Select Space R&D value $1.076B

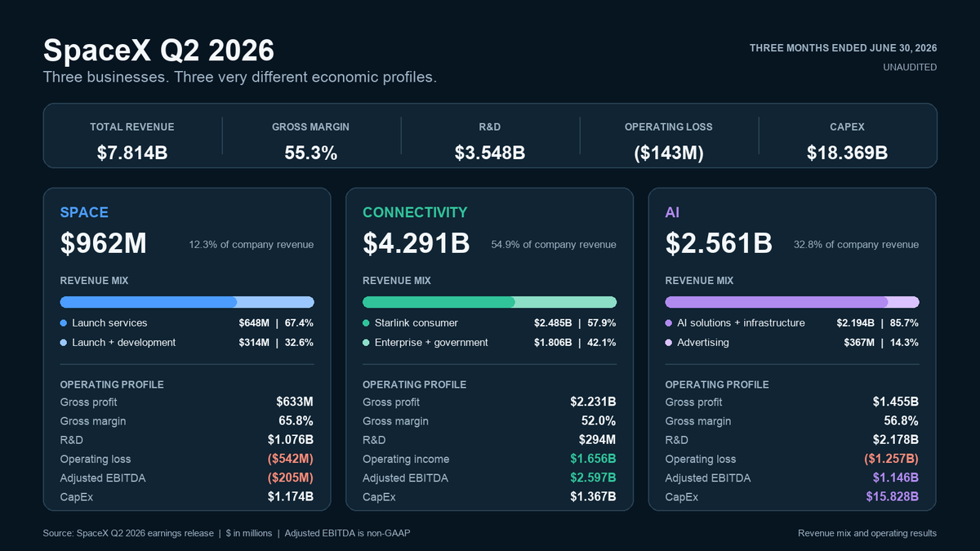point(290,440)
